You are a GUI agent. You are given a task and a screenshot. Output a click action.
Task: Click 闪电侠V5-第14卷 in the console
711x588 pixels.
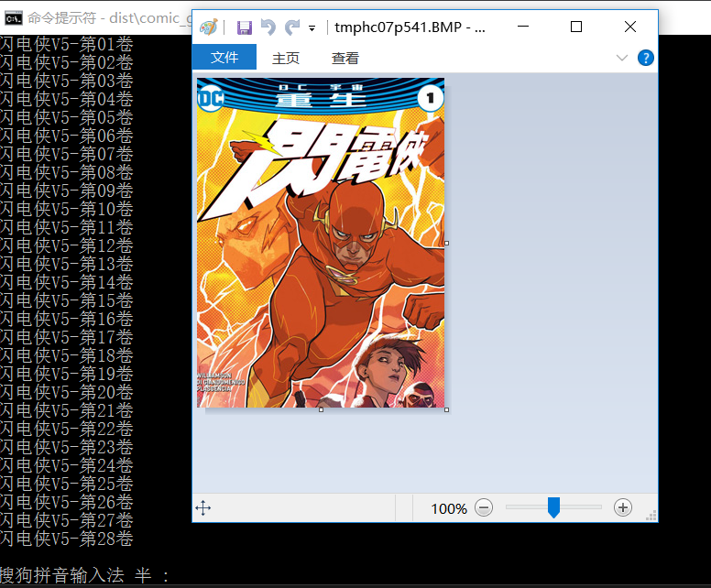point(67,282)
